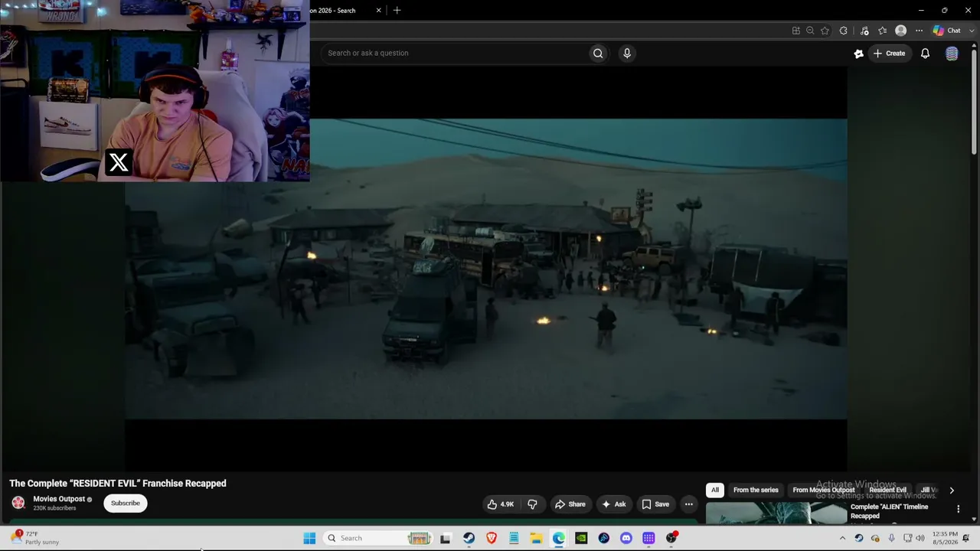This screenshot has height=551, width=980.
Task: Open the Movies Outpost channel name link
Action: coord(59,499)
